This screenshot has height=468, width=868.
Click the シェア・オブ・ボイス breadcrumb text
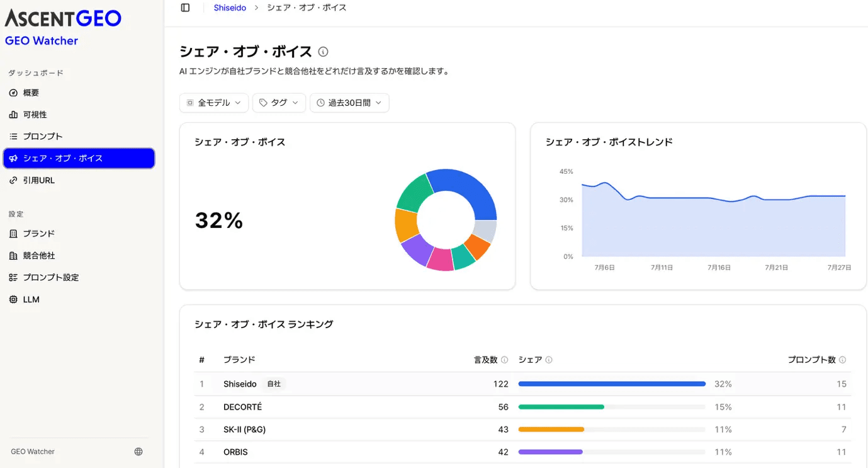(307, 8)
